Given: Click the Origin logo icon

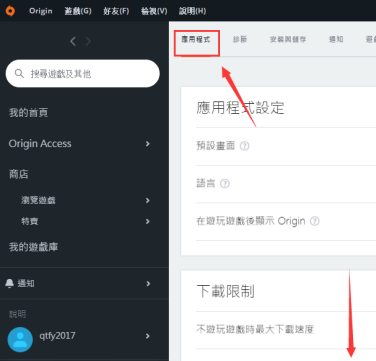Looking at the screenshot, I should [x=10, y=11].
